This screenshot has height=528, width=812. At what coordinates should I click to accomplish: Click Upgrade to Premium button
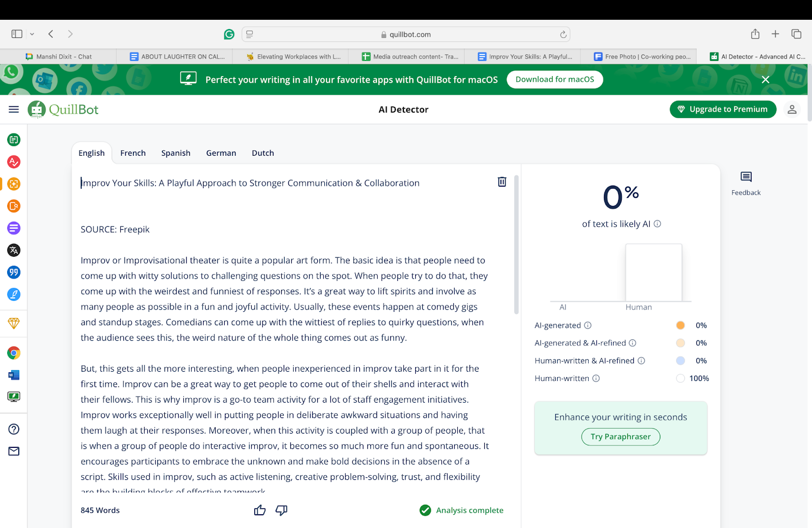point(723,110)
